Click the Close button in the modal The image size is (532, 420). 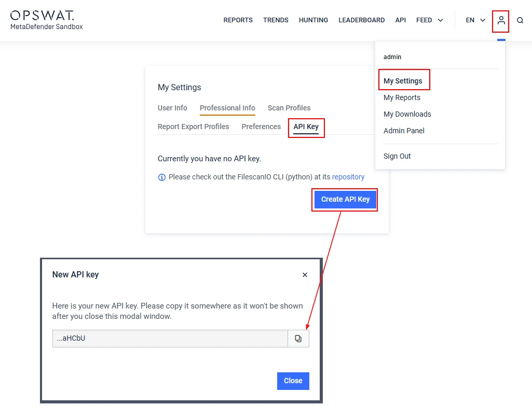click(293, 381)
